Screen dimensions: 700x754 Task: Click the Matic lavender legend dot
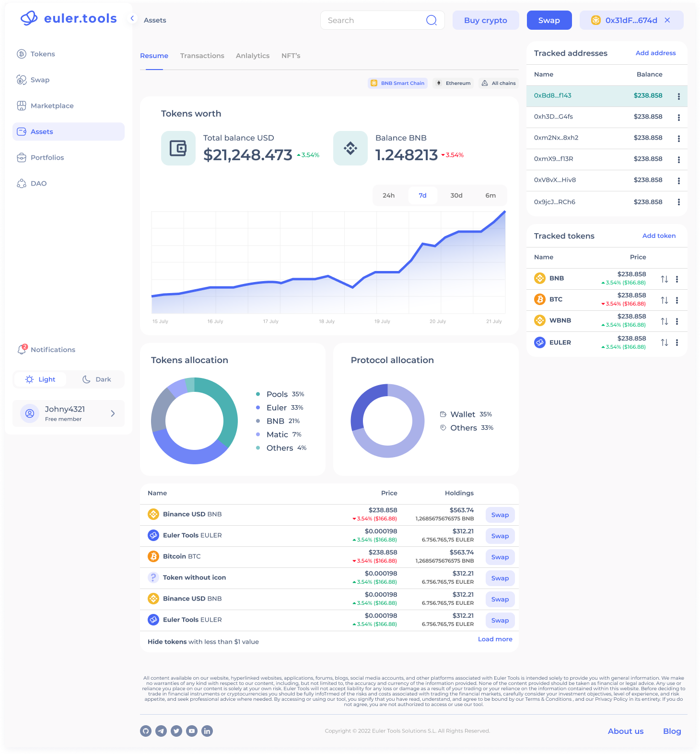(258, 435)
